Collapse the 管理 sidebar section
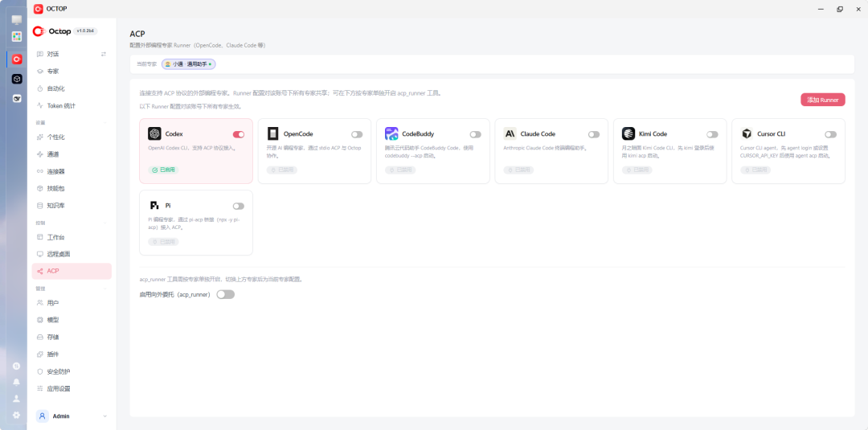Image resolution: width=868 pixels, height=430 pixels. click(x=105, y=289)
